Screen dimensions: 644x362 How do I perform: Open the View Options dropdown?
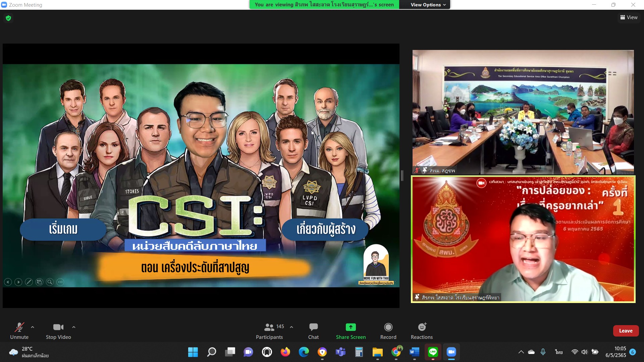(428, 5)
